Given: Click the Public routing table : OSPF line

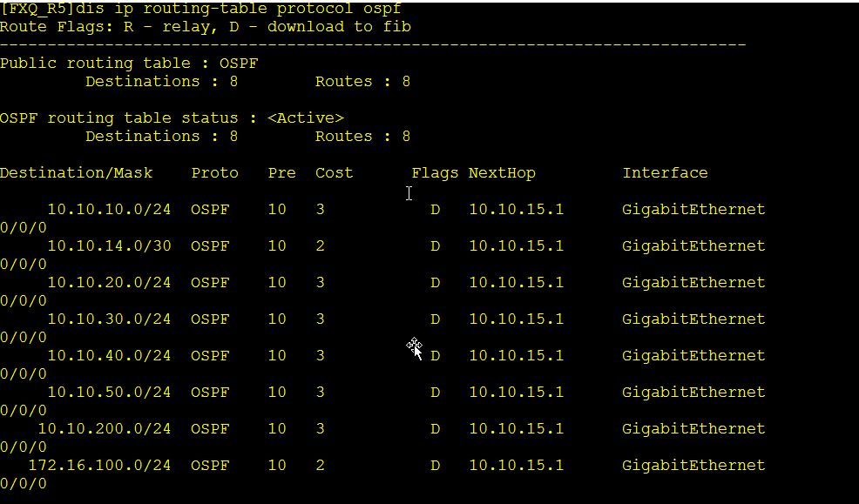Looking at the screenshot, I should (x=129, y=64).
